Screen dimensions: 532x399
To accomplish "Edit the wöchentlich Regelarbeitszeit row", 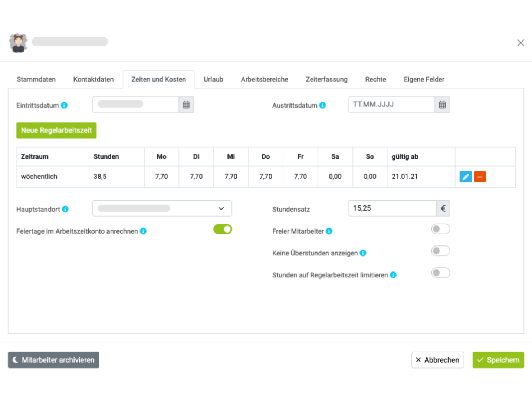I will tap(466, 177).
